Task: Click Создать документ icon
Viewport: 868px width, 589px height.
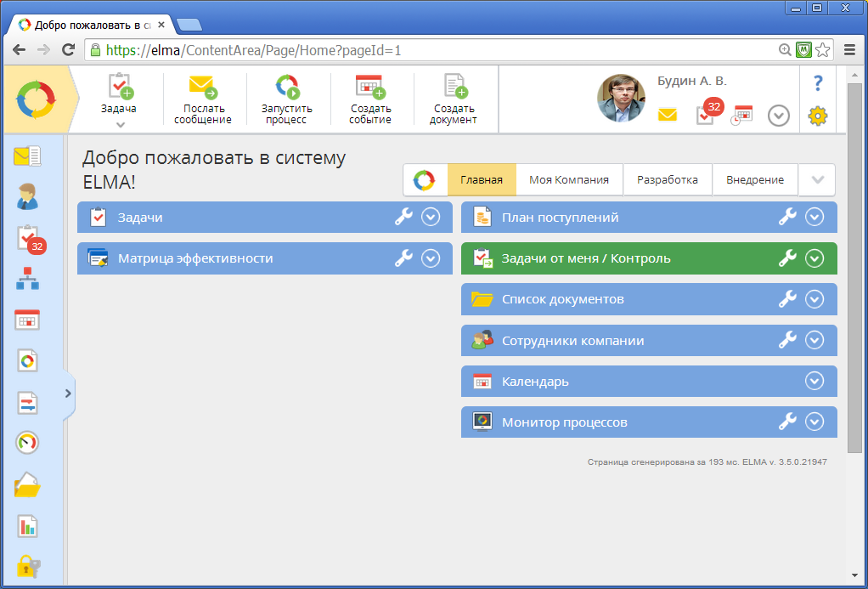Action: coord(455,87)
